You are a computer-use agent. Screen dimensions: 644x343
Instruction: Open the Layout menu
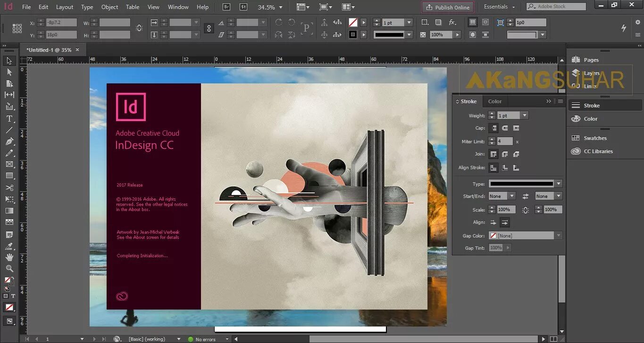65,7
